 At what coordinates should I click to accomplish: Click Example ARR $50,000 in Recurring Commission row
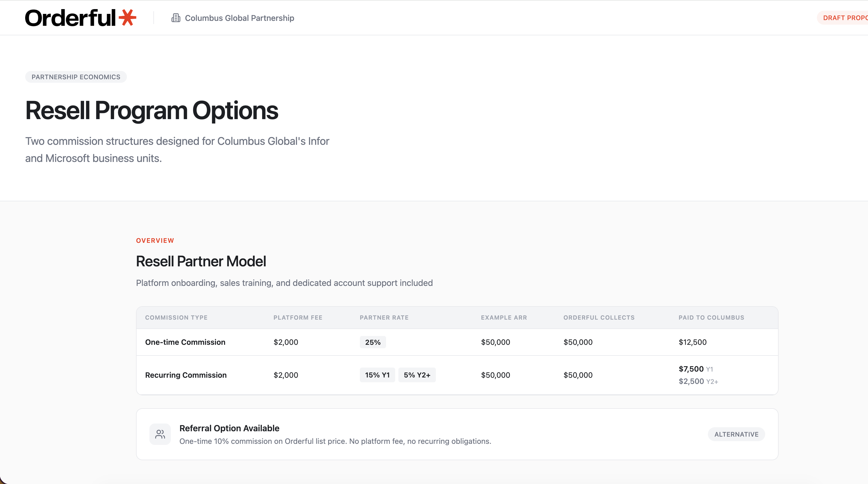tap(495, 375)
